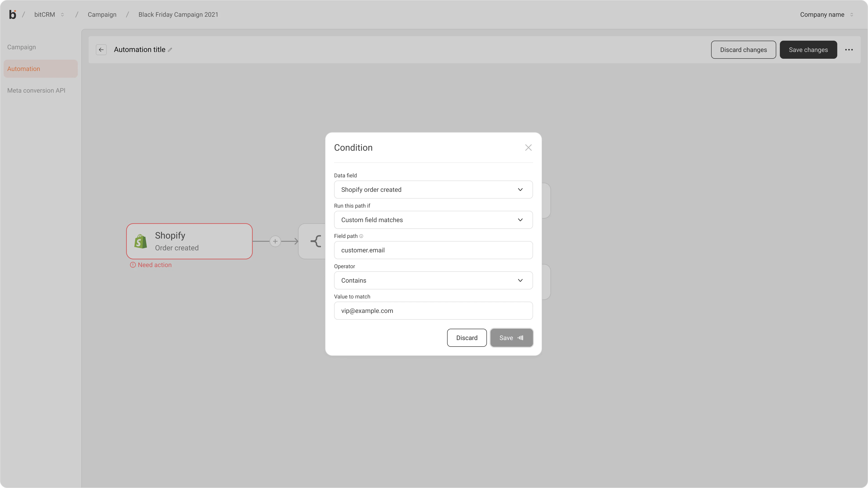Open the Run this path if dropdown
The image size is (868, 488).
(433, 220)
